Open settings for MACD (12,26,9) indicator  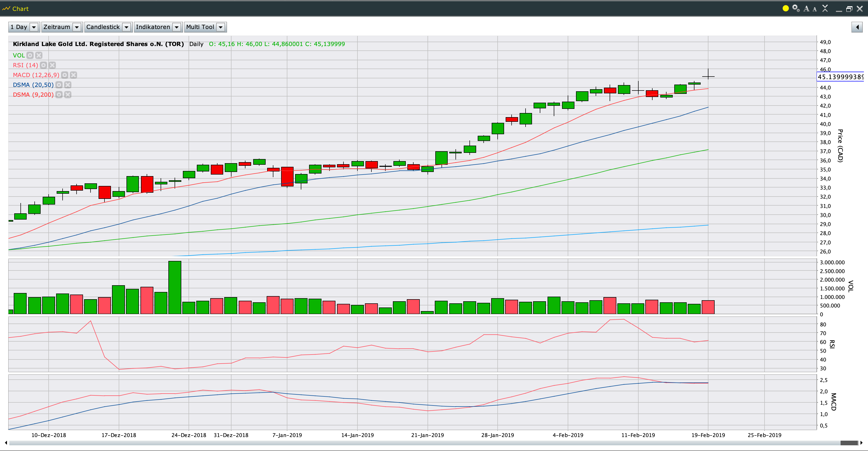click(65, 75)
